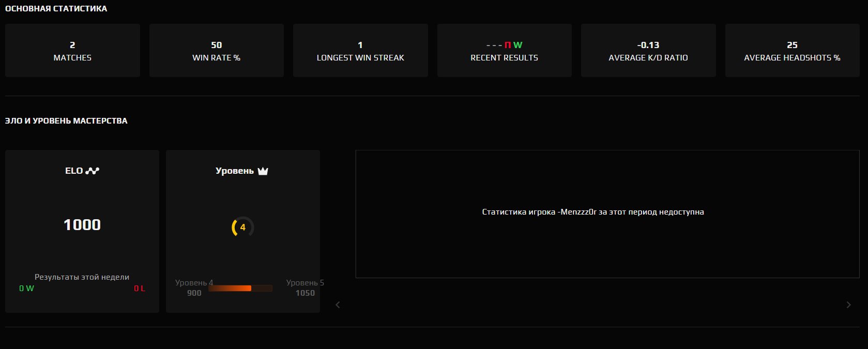The image size is (868, 349).
Task: Click the next arrow below the chart
Action: [848, 305]
